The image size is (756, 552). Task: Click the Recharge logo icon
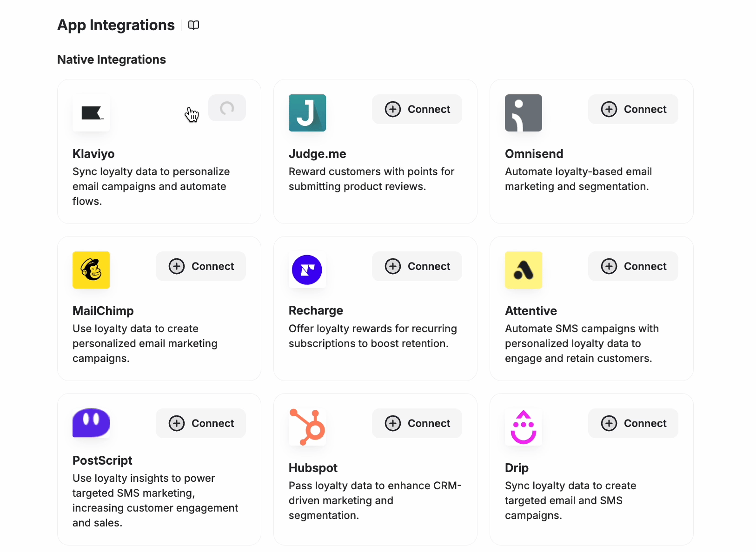click(x=307, y=270)
